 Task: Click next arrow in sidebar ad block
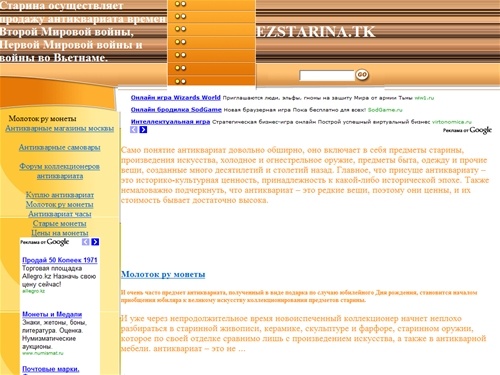(x=95, y=242)
